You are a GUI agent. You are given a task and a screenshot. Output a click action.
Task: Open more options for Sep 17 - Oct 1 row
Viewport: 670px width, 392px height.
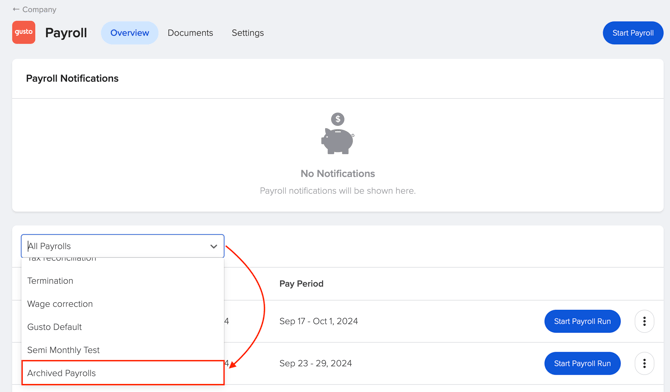(x=644, y=321)
